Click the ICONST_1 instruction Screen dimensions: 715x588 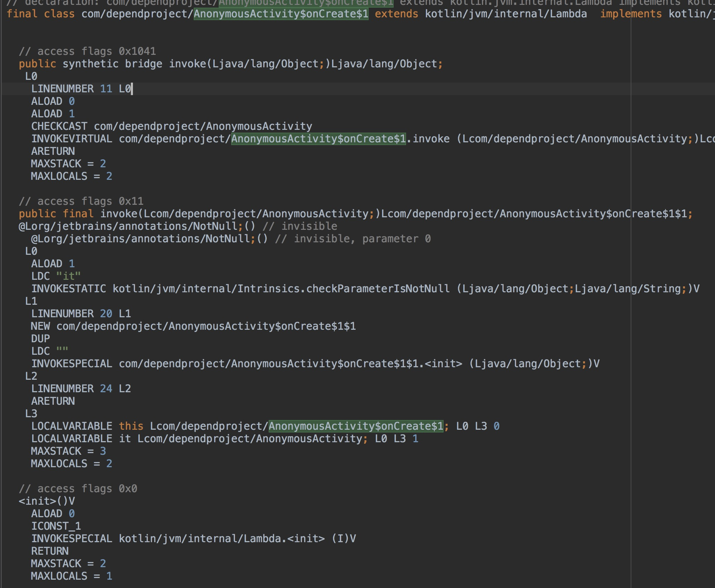point(56,526)
